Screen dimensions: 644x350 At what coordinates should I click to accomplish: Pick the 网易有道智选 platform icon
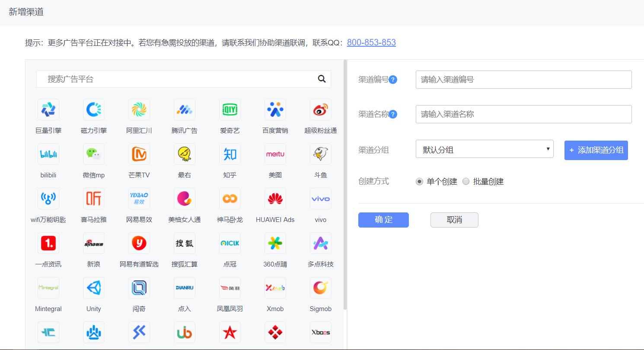[x=139, y=243]
